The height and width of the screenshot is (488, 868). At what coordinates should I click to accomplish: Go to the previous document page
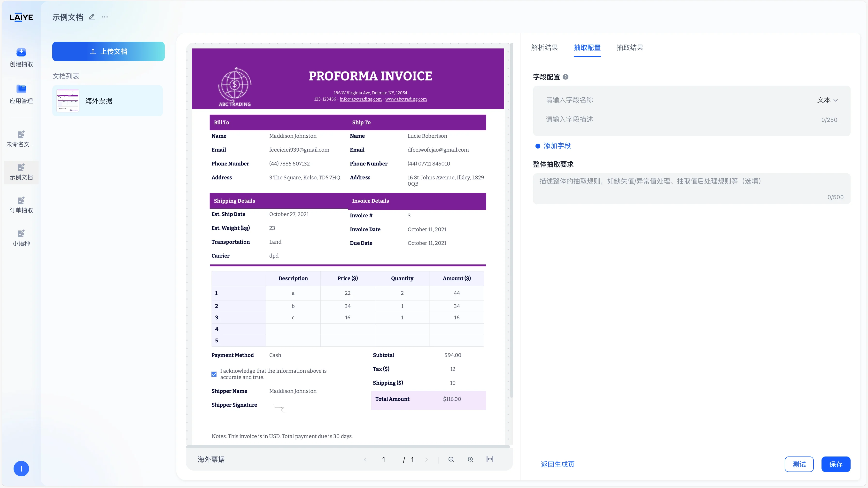click(365, 459)
